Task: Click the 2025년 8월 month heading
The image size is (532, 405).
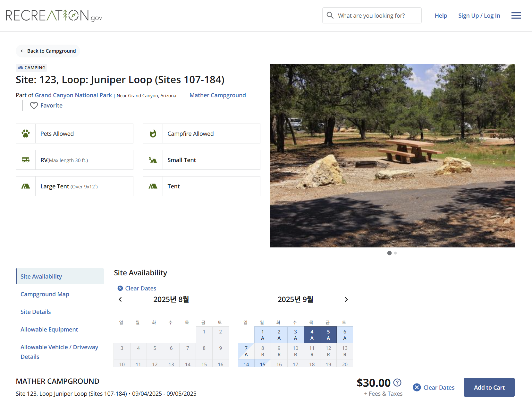Action: point(171,299)
